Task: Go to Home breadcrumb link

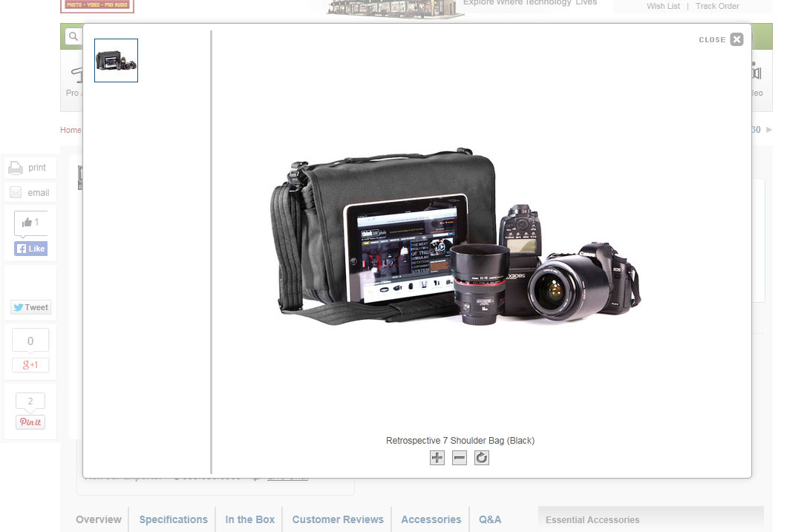Action: click(71, 130)
